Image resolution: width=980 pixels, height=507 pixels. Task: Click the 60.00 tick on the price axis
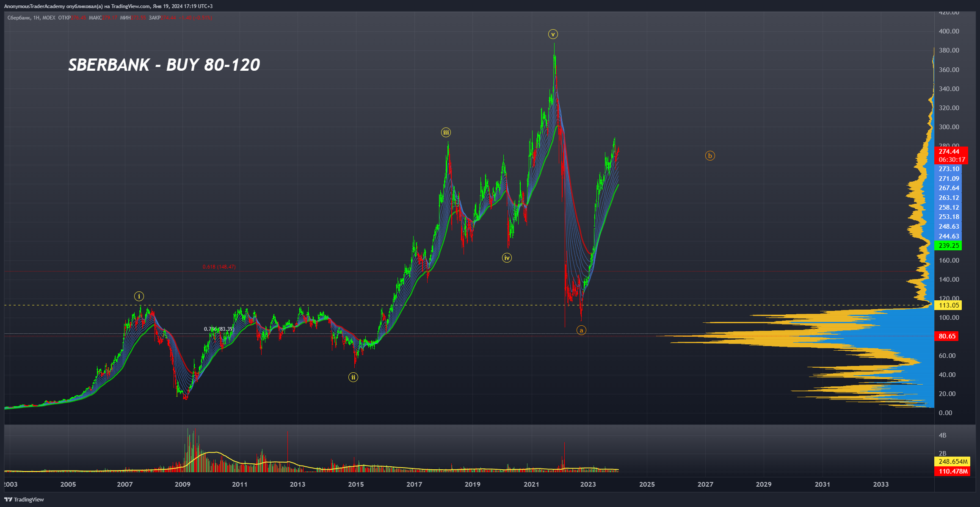coord(947,356)
